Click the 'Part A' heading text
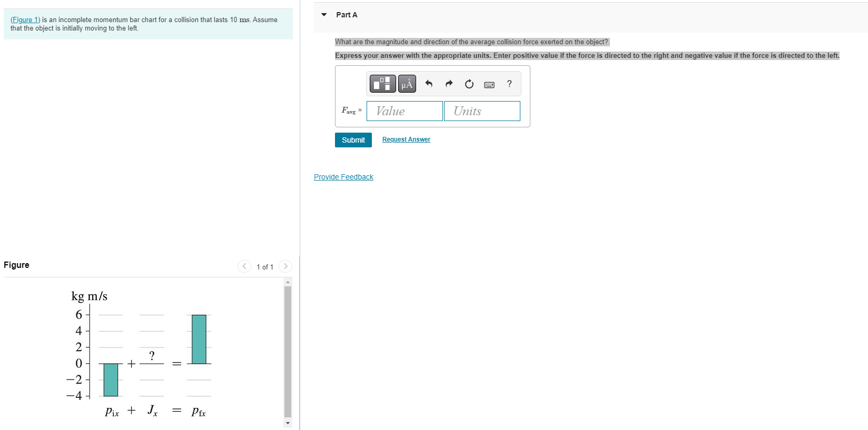This screenshot has height=430, width=868. pos(347,15)
